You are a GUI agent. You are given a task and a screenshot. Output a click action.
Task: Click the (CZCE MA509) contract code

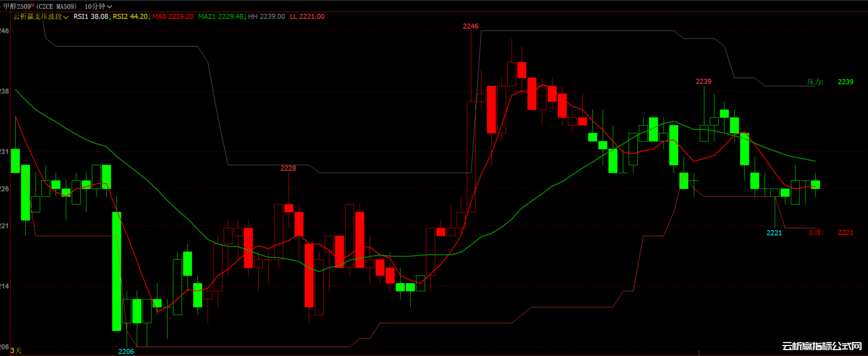point(57,6)
